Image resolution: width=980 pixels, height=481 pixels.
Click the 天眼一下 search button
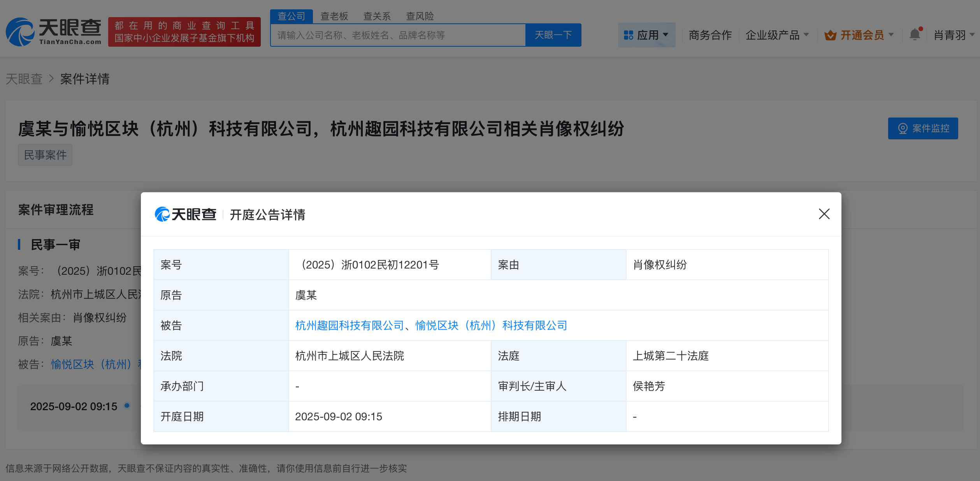click(x=553, y=35)
